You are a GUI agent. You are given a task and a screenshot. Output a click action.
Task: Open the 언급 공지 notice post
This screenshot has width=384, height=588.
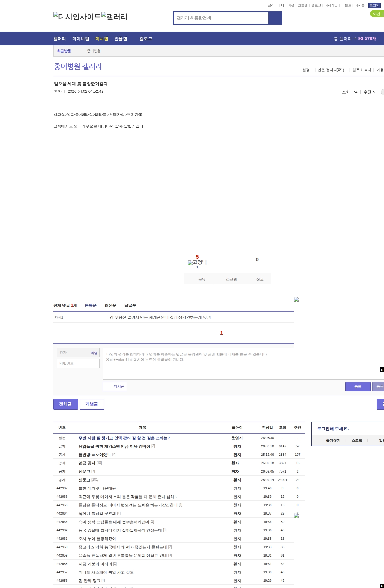click(87, 463)
